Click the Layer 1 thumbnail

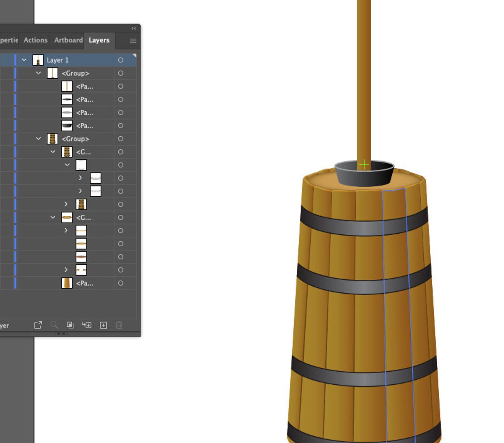tap(38, 60)
